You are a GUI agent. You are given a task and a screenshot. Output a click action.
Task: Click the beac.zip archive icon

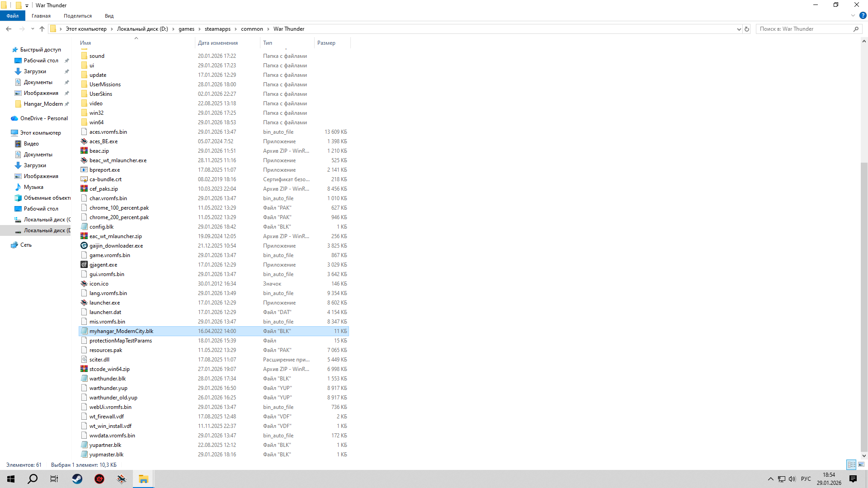point(84,151)
